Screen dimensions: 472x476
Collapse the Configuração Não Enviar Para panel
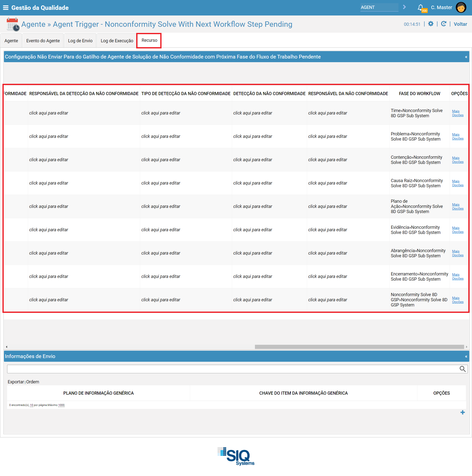(x=466, y=57)
